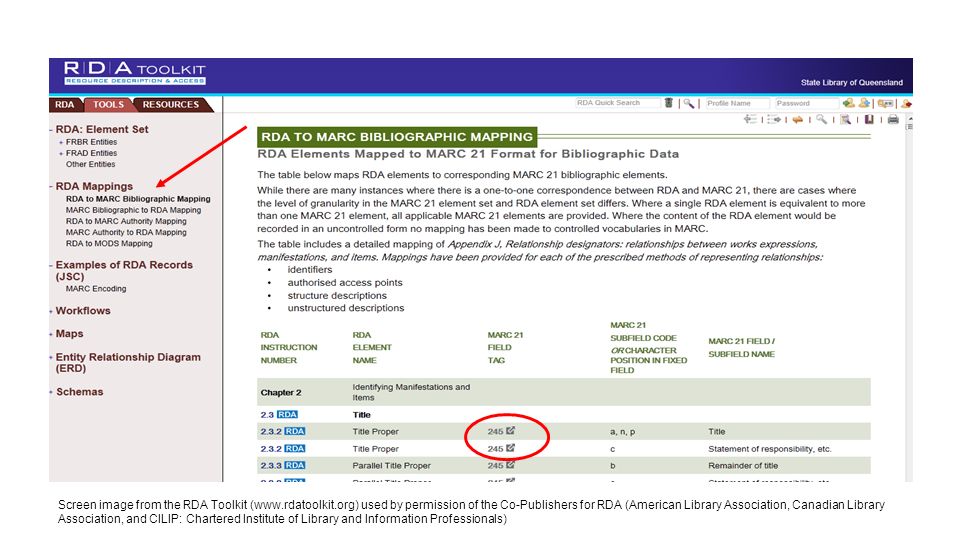Image resolution: width=960 pixels, height=540 pixels.
Task: Collapse the RDA: Element Set section
Action: [51, 130]
